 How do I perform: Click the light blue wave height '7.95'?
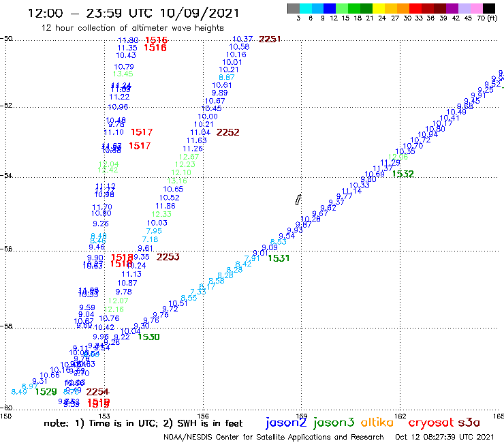[154, 231]
